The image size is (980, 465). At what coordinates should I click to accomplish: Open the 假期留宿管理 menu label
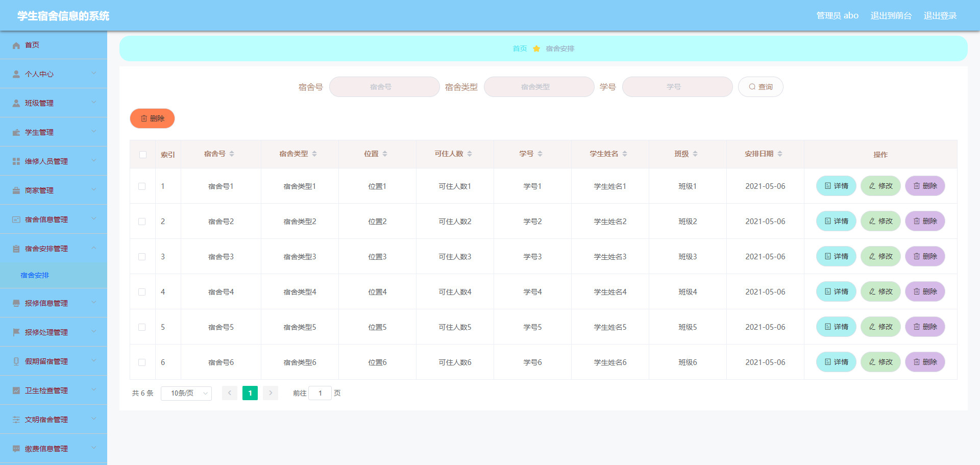coord(46,361)
